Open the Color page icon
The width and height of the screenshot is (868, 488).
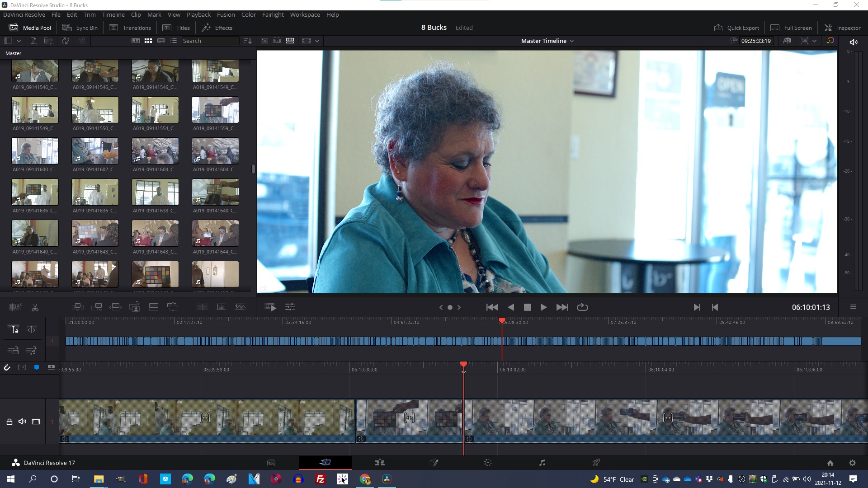pos(487,463)
